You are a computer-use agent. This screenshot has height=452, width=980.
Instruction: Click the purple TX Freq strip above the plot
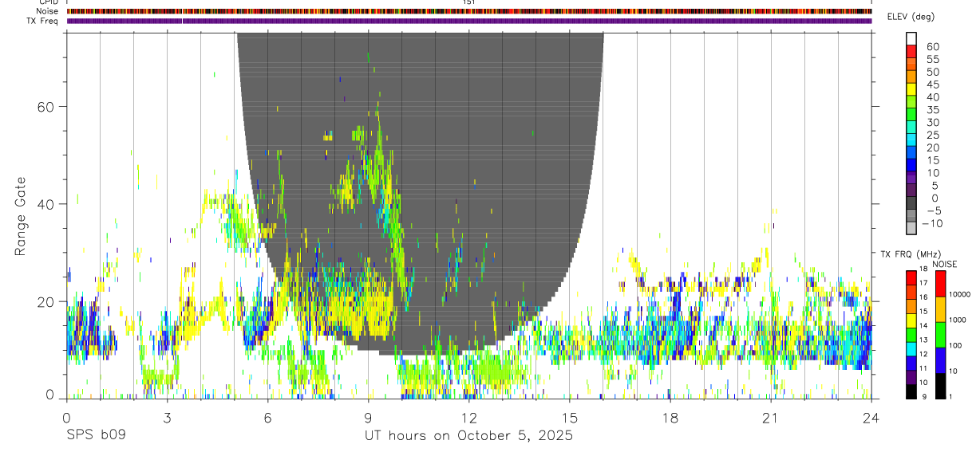[469, 21]
